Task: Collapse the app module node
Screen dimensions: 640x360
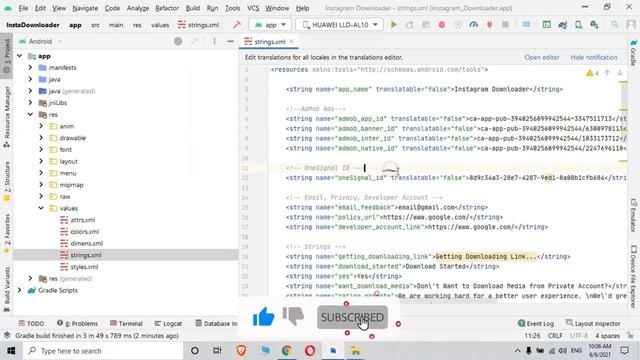Action: pos(20,56)
